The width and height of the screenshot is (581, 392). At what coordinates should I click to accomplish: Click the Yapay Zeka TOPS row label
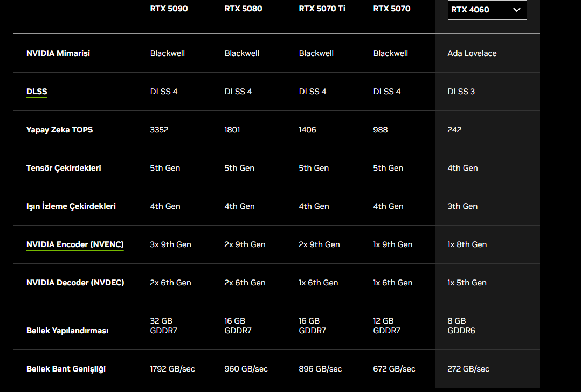coord(60,130)
